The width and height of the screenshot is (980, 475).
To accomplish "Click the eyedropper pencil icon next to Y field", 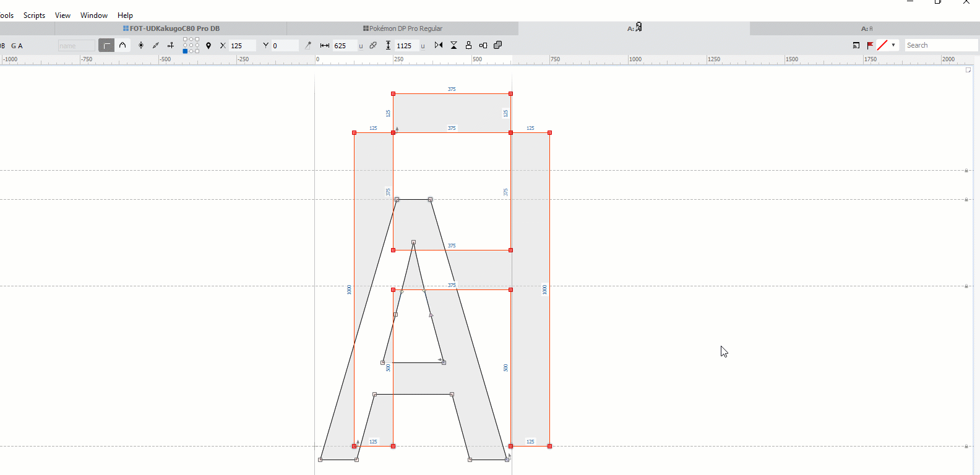I will point(308,45).
